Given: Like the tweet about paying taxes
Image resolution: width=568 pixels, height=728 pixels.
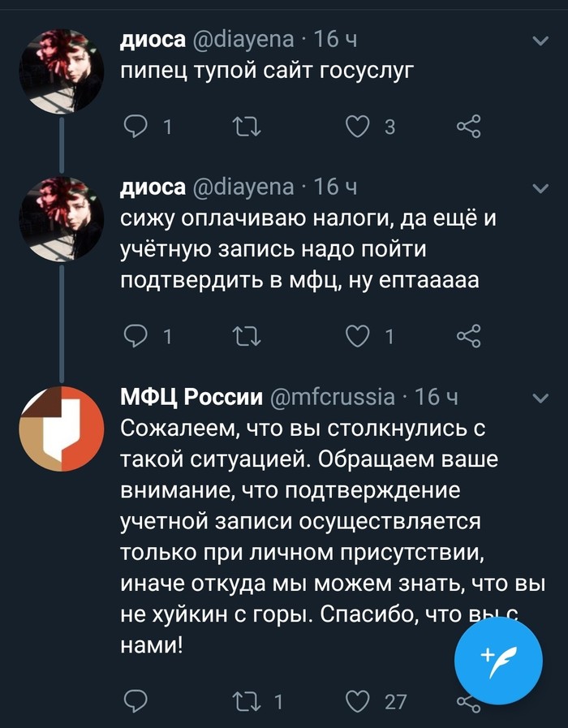Looking at the screenshot, I should 358,336.
